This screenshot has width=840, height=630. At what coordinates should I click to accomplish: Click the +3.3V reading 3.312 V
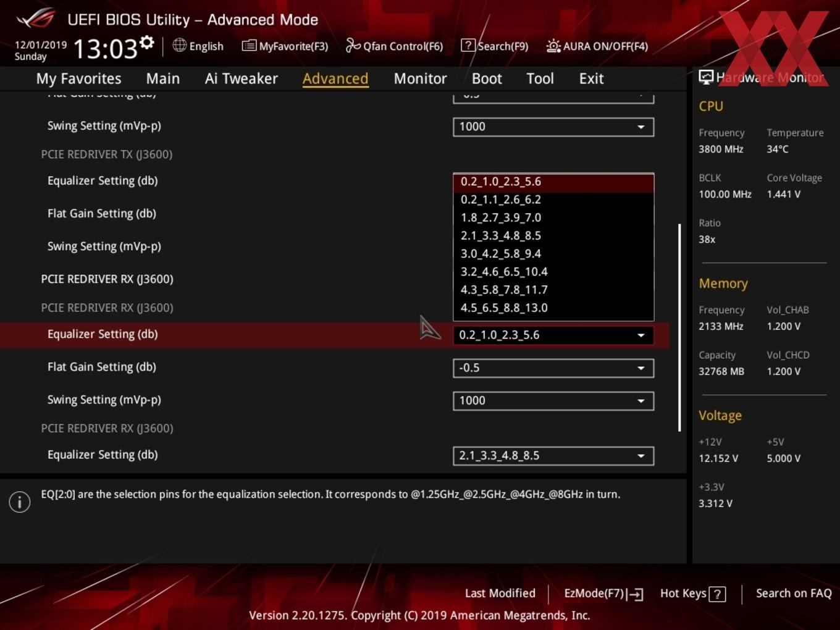coord(715,503)
